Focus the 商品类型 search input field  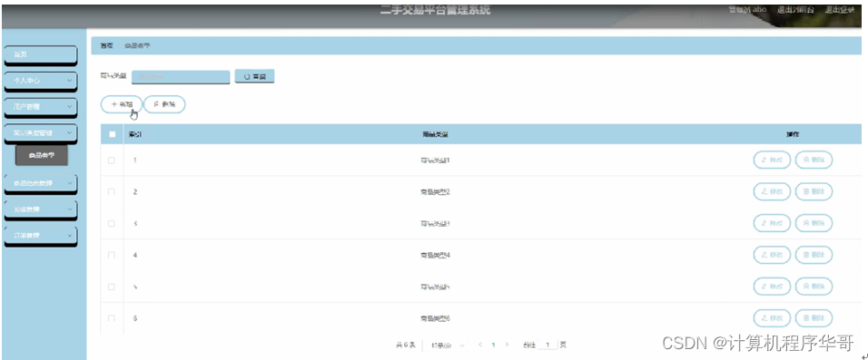[x=181, y=76]
